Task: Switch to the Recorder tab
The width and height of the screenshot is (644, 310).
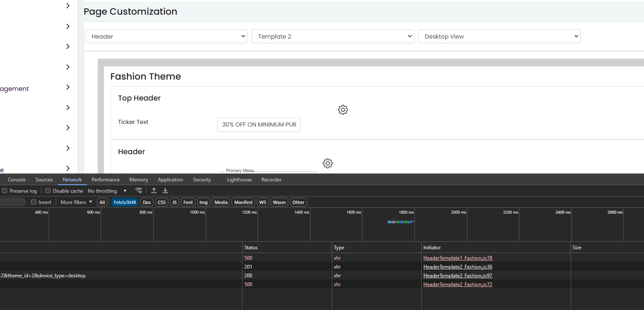Action: 271,180
